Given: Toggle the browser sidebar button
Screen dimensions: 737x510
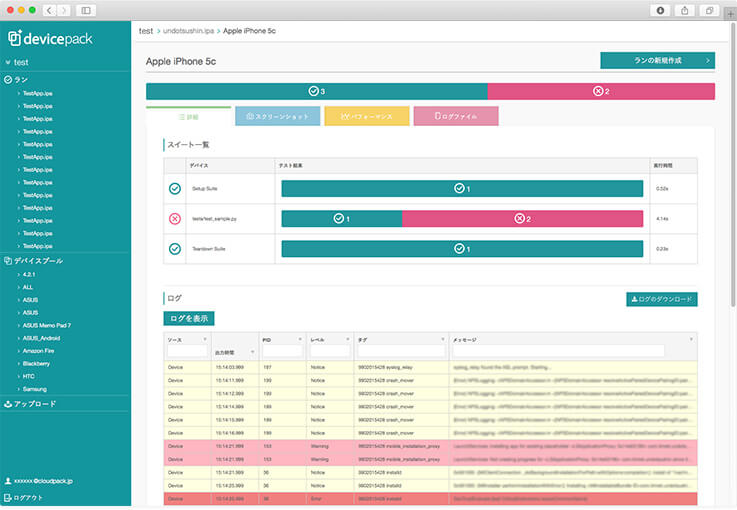Looking at the screenshot, I should [86, 10].
